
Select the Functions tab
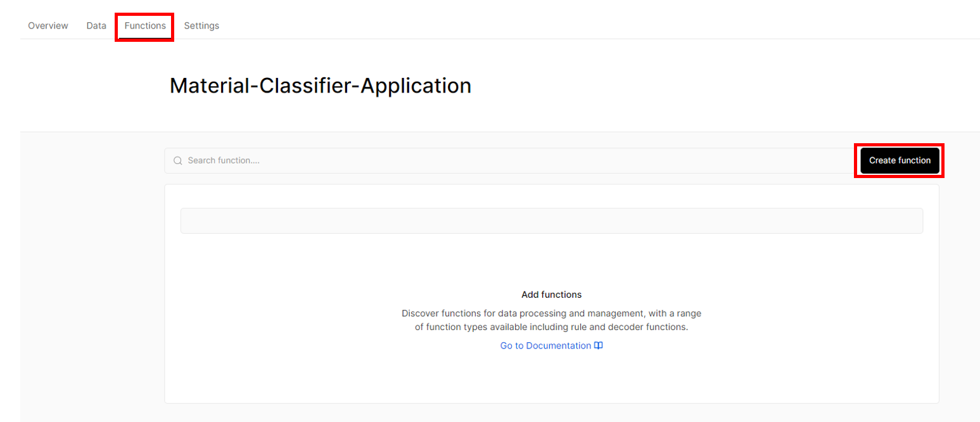[x=145, y=26]
